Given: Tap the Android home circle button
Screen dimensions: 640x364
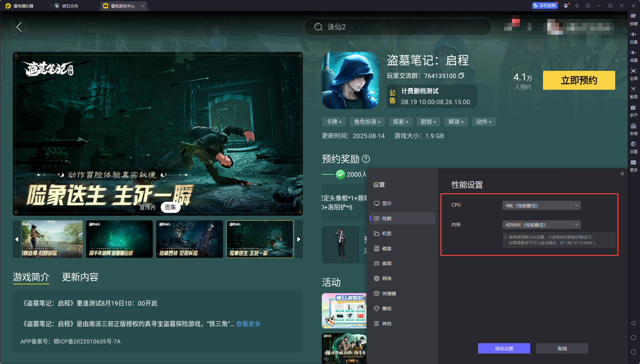Looking at the screenshot, I should click(633, 338).
